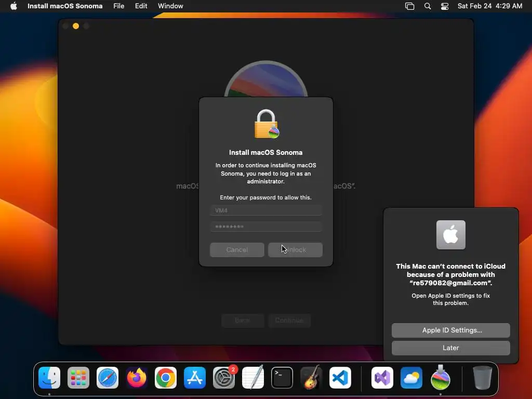This screenshot has height=399, width=532.
Task: Open Launchpad in the Dock
Action: click(78, 378)
